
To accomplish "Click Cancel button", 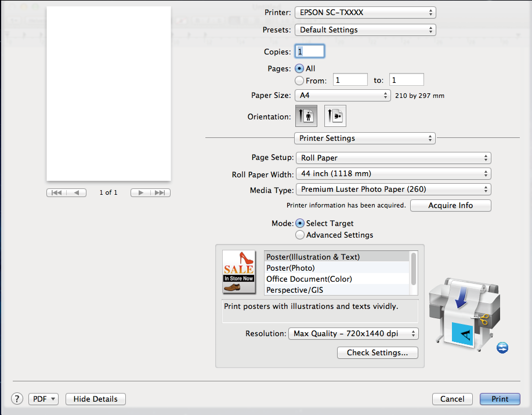I will pos(453,399).
